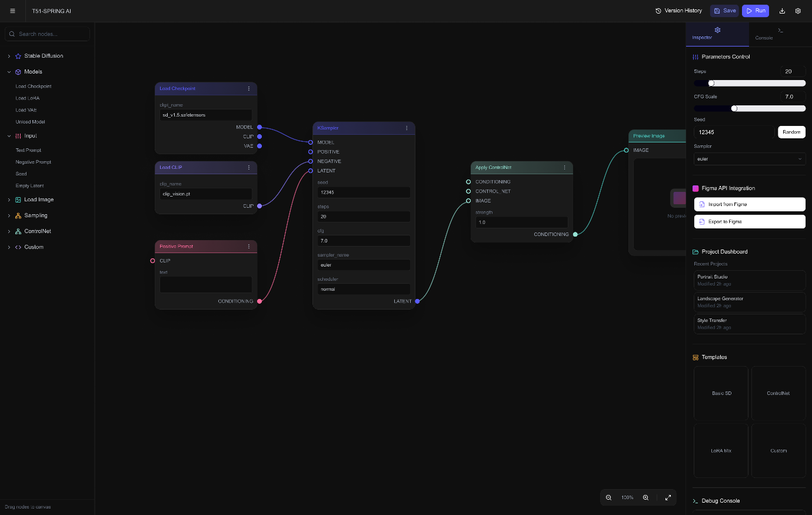Open Load Checkpoint node options menu
Screen dimensions: 812x515
pyautogui.click(x=248, y=88)
